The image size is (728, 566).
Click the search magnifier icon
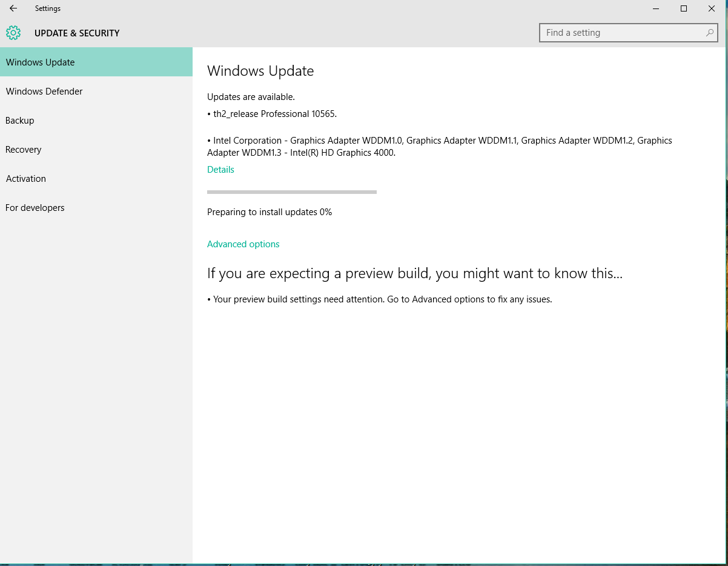(710, 33)
